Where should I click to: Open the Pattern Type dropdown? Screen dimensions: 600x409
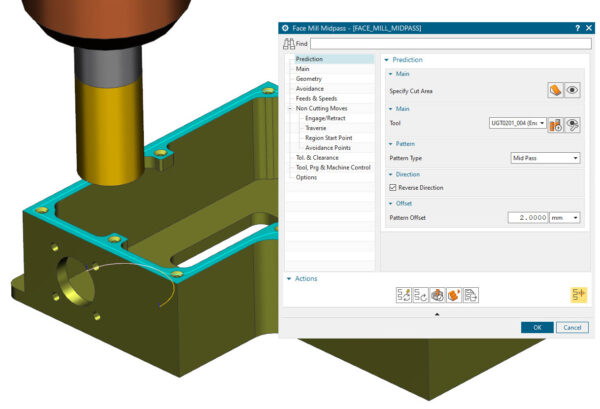[x=545, y=158]
